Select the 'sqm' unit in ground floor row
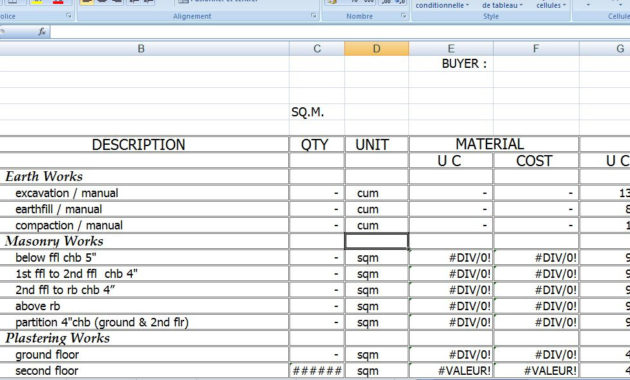Image resolution: width=630 pixels, height=380 pixels. 376,355
